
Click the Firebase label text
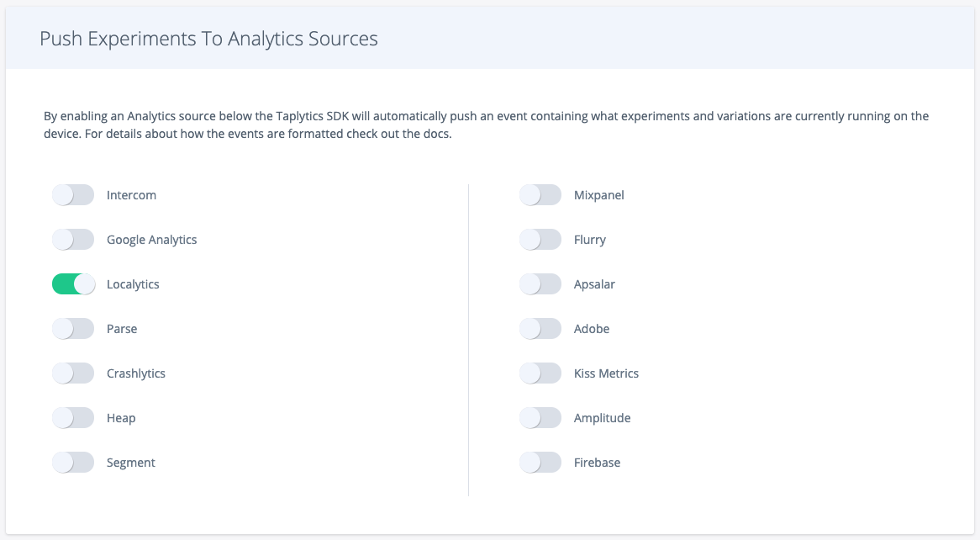[597, 463]
